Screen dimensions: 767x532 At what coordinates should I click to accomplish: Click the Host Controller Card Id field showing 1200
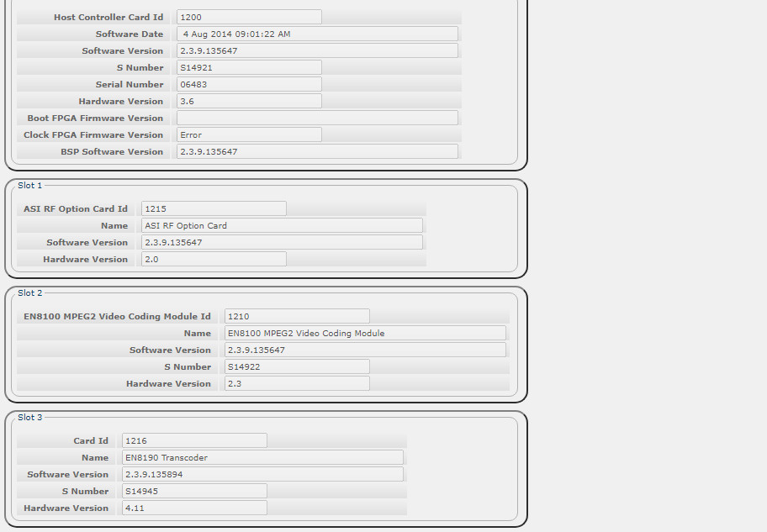pos(249,17)
